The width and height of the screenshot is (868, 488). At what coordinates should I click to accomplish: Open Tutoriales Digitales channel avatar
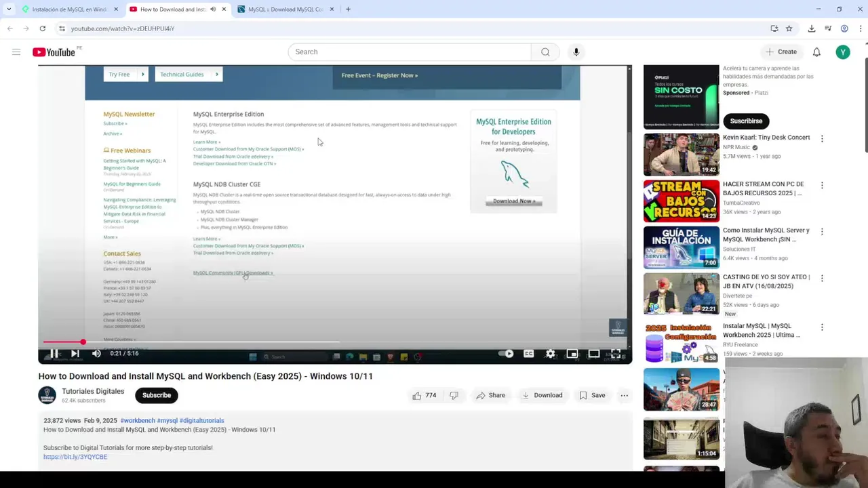47,395
